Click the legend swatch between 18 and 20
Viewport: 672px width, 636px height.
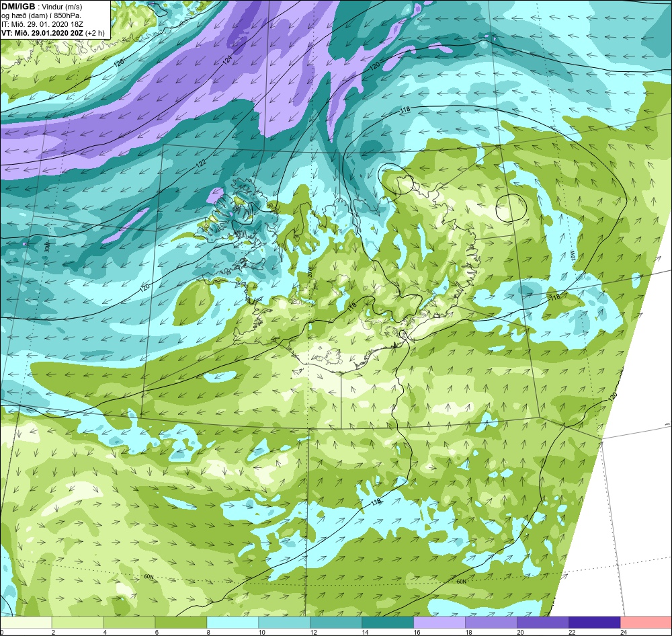click(x=491, y=623)
